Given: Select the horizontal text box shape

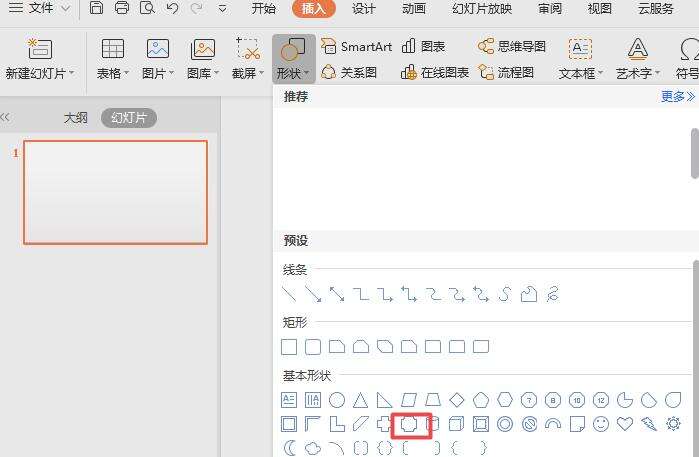Looking at the screenshot, I should point(289,400).
